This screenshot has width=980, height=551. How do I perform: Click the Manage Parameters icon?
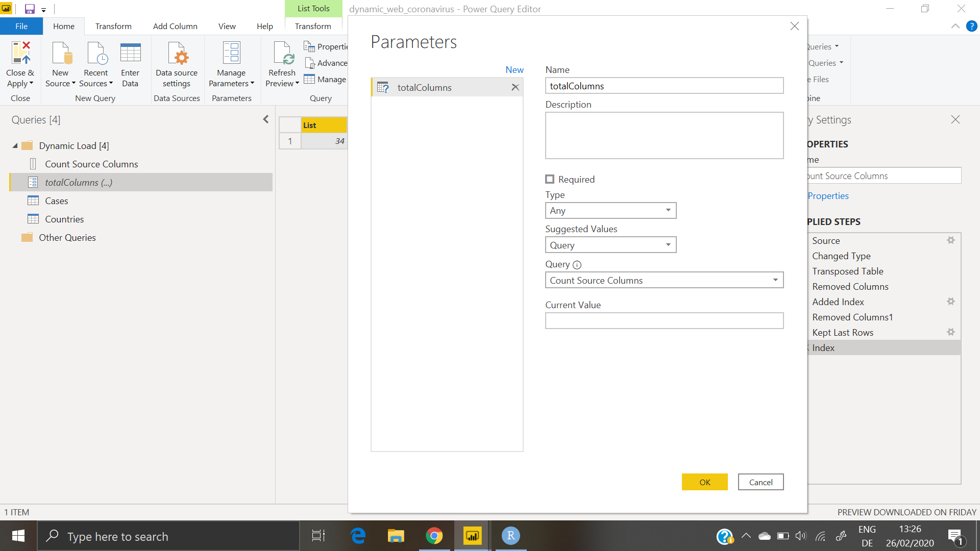click(231, 54)
